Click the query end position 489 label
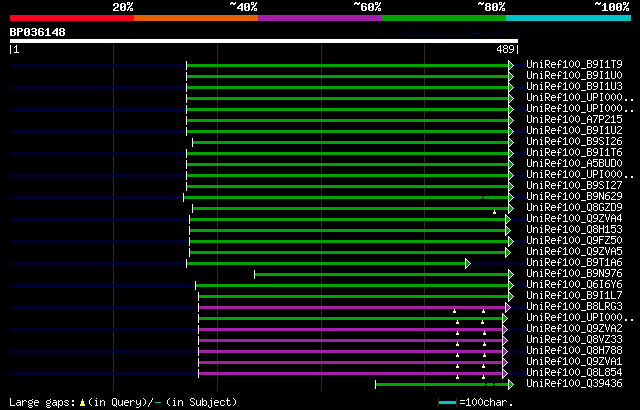The image size is (640, 410). coord(505,49)
